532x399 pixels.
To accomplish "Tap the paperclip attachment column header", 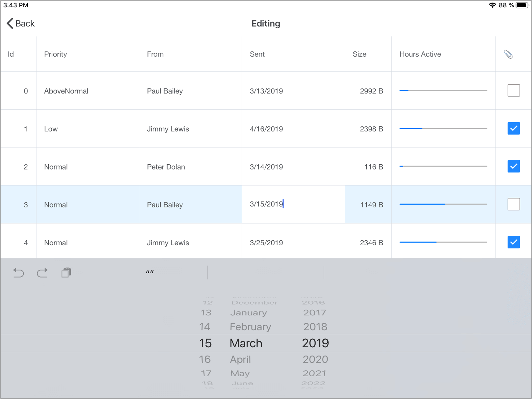I will 508,54.
